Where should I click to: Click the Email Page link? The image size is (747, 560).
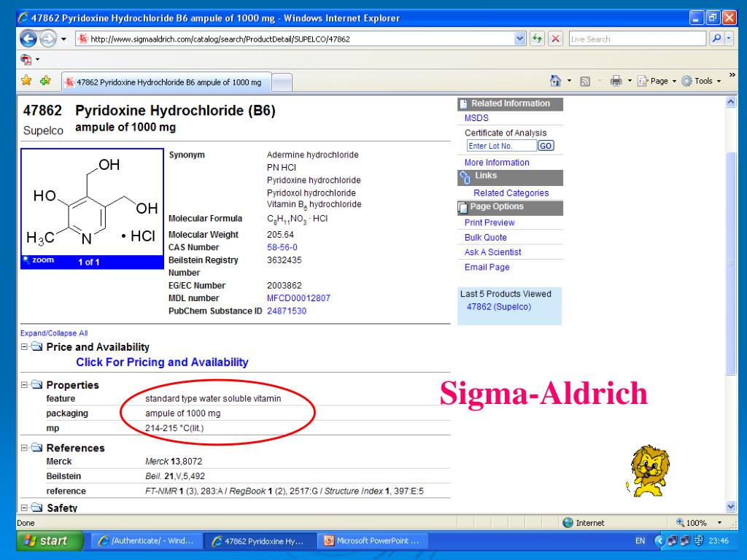[x=487, y=267]
